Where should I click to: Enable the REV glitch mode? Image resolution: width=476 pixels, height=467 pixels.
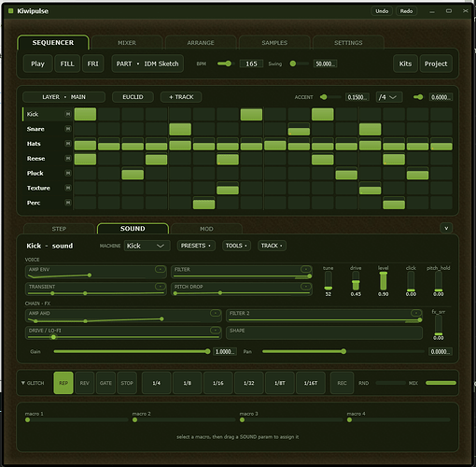[84, 383]
